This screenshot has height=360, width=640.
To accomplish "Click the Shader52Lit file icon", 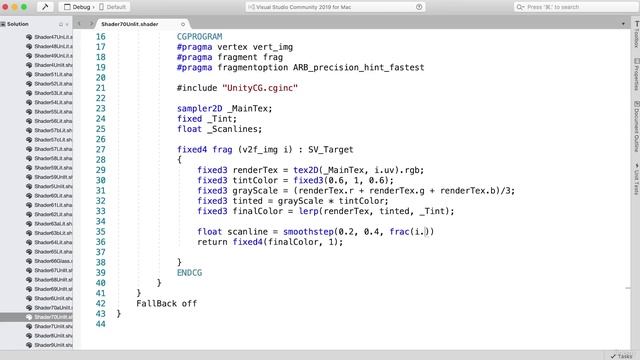I will [x=29, y=84].
